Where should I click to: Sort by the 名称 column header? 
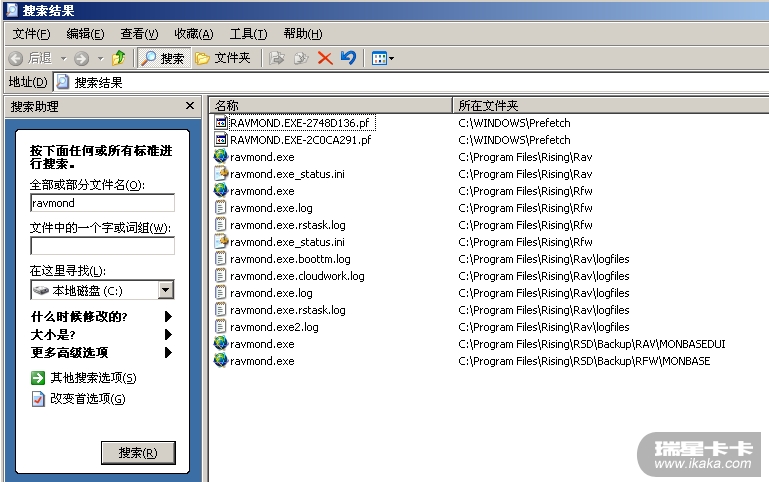[x=330, y=105]
